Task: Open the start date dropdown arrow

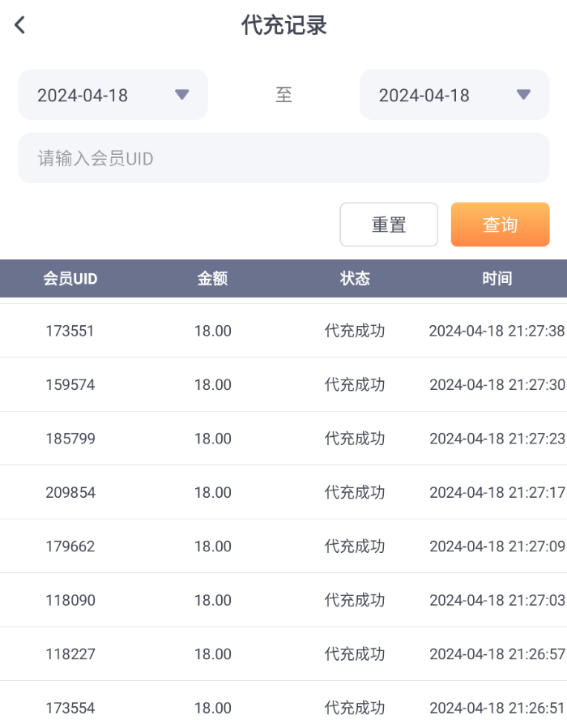Action: pyautogui.click(x=181, y=95)
